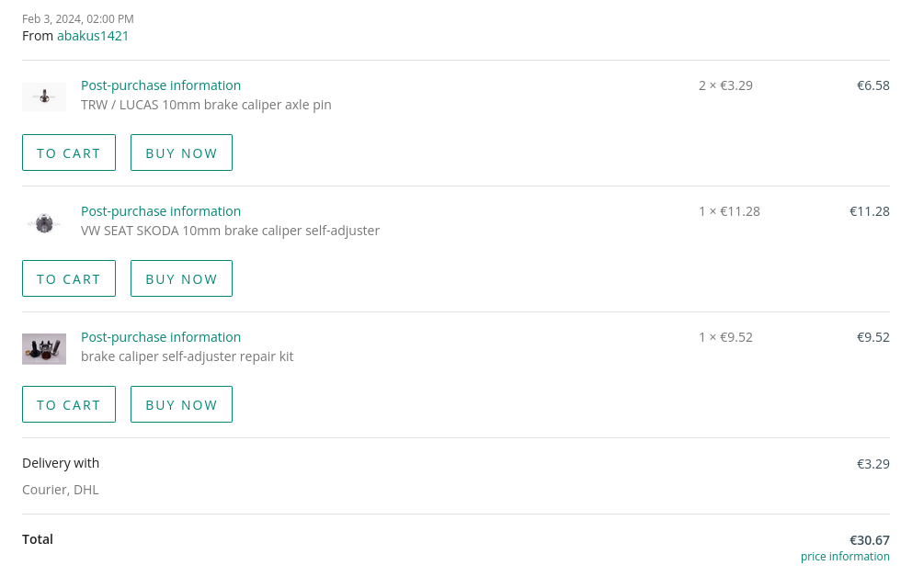Screen dimensions: 912x588
Task: Add the self-adjuster repair kit to cart
Action: (69, 404)
